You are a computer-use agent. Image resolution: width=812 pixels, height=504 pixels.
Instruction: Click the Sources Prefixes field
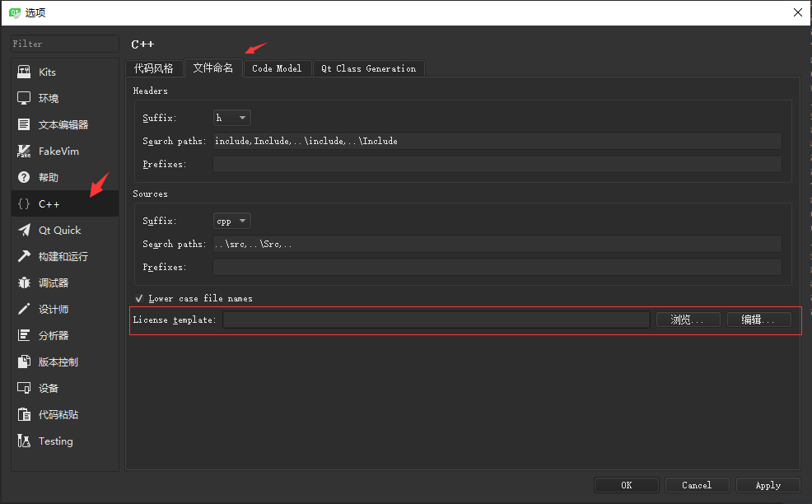(497, 267)
